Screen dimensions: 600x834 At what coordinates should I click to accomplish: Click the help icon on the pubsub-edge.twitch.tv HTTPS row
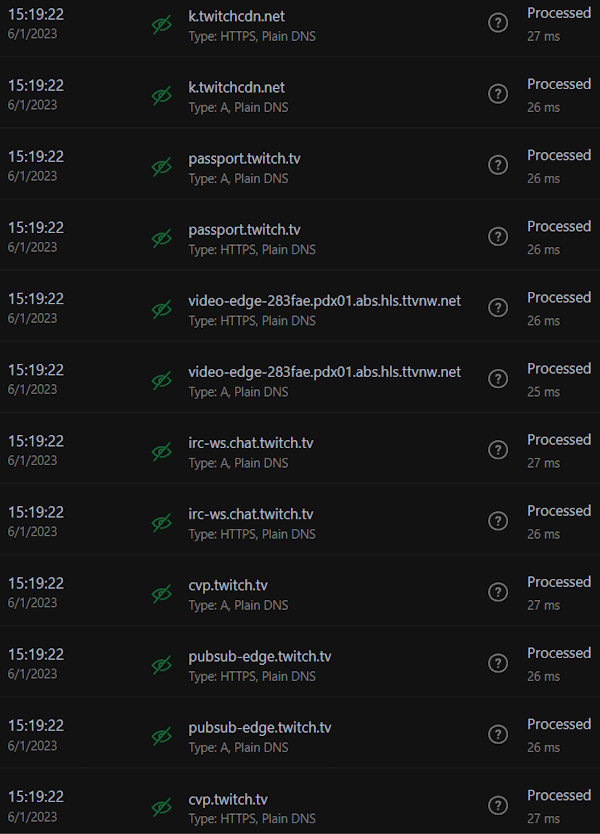pyautogui.click(x=497, y=663)
